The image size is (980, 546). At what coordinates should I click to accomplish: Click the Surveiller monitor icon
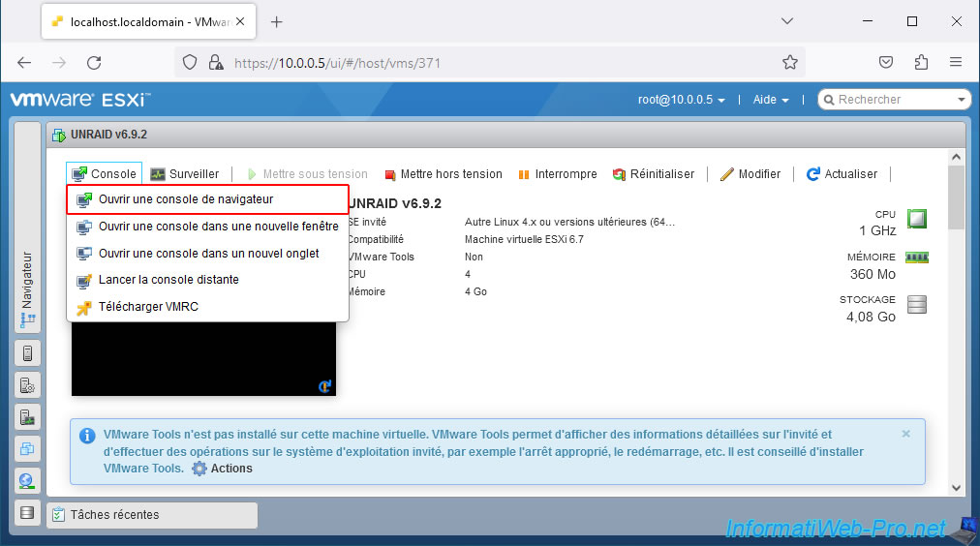pyautogui.click(x=158, y=174)
